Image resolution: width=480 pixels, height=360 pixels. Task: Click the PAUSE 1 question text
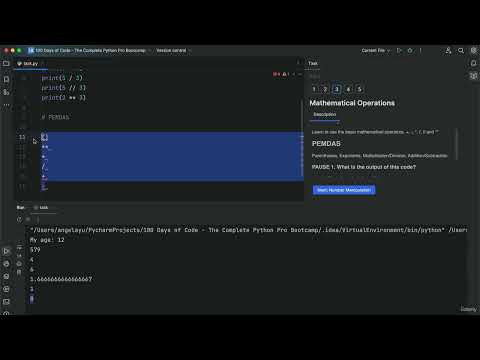coord(364,167)
